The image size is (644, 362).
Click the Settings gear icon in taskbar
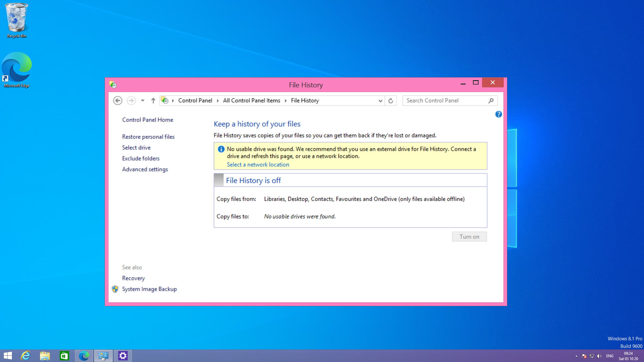123,355
